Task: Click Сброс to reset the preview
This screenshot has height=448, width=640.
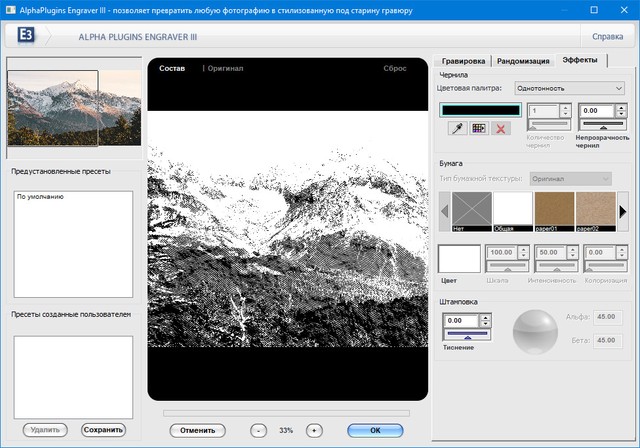Action: tap(395, 69)
